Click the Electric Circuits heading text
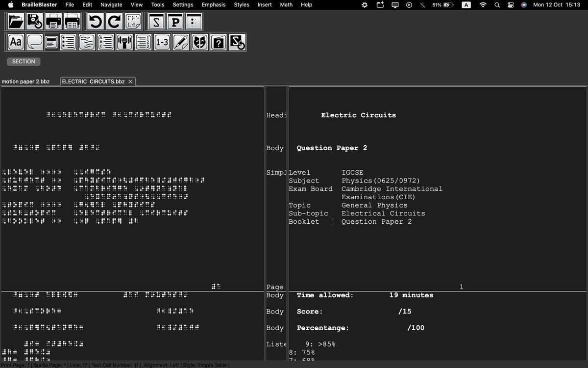This screenshot has width=588, height=368. 358,115
